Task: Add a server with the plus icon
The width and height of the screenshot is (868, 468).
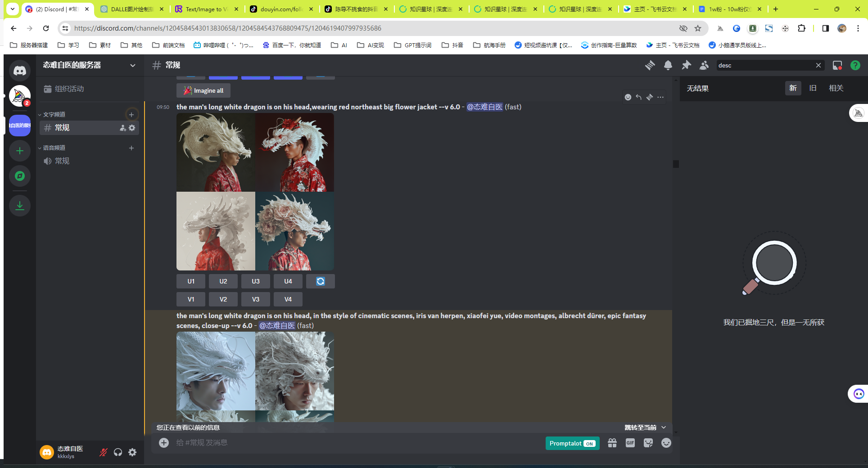Action: pyautogui.click(x=20, y=151)
